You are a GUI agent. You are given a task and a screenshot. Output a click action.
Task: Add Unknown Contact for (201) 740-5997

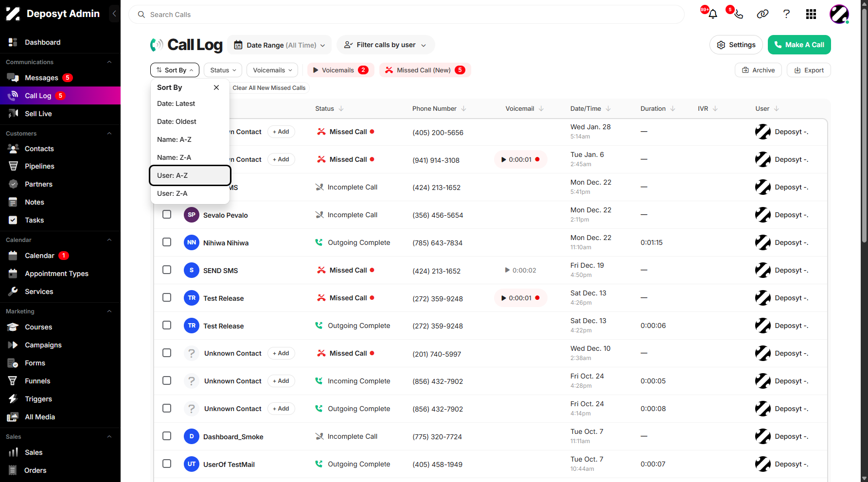click(281, 353)
